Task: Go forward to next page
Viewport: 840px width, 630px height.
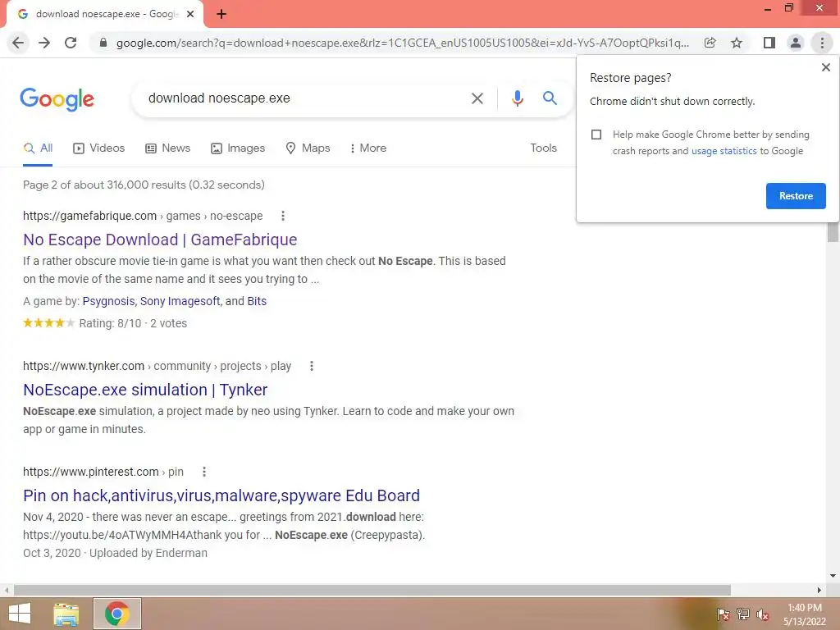Action: (44, 43)
